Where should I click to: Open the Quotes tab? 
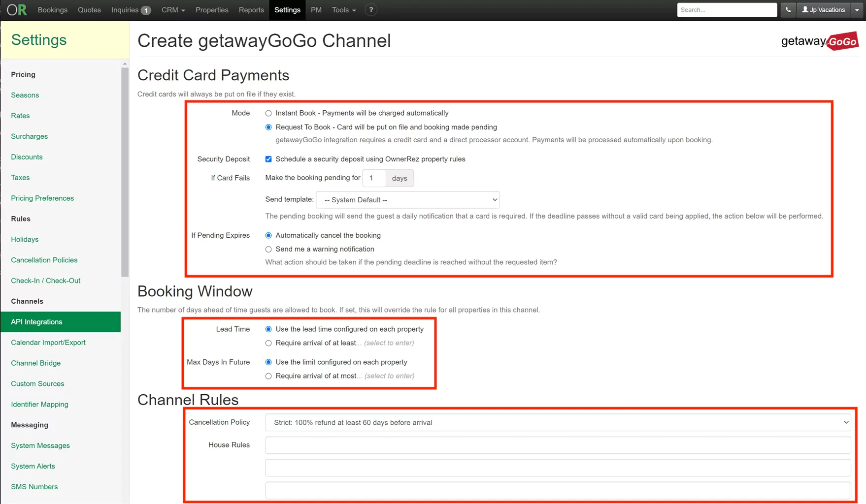(x=89, y=10)
